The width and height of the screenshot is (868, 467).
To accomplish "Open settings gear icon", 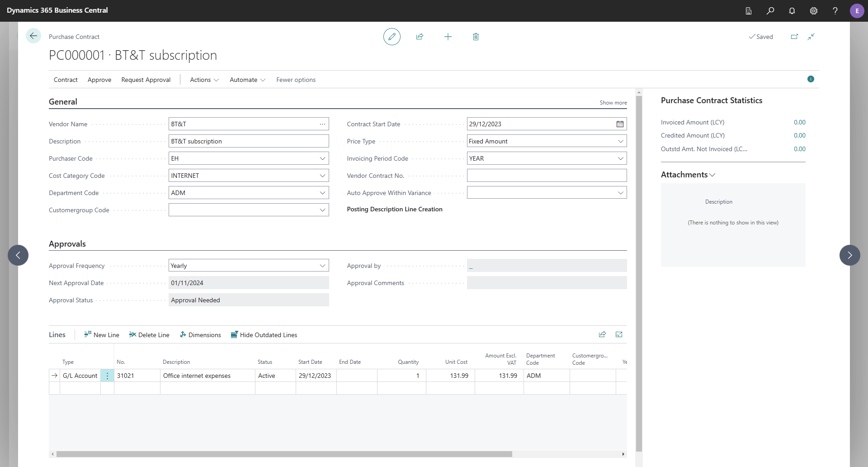I will [x=814, y=11].
